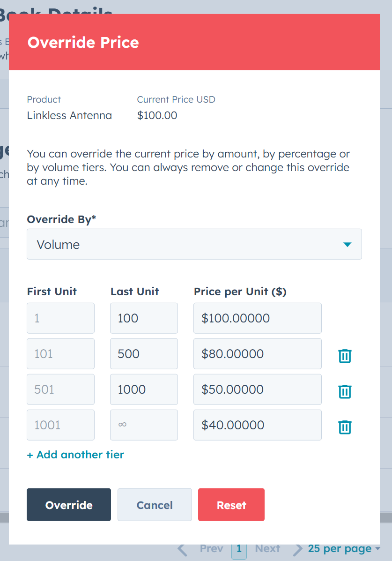392x561 pixels.
Task: Add another pricing tier
Action: click(75, 454)
